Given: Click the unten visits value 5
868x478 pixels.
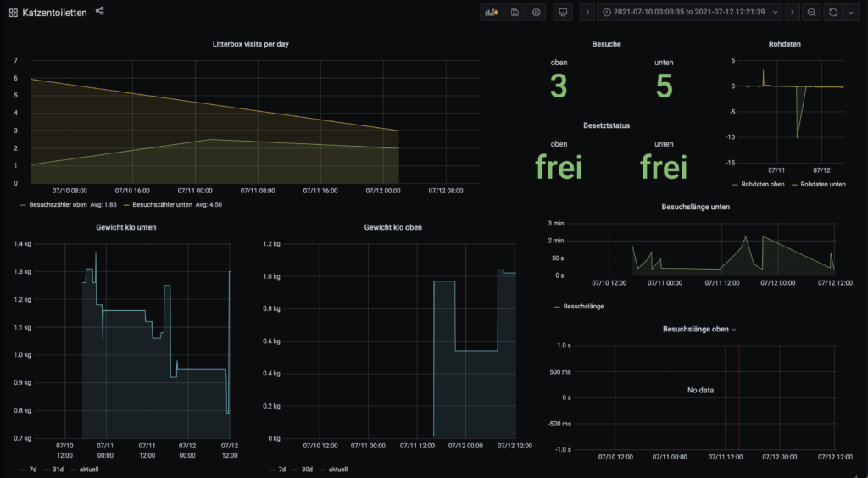Looking at the screenshot, I should point(664,86).
